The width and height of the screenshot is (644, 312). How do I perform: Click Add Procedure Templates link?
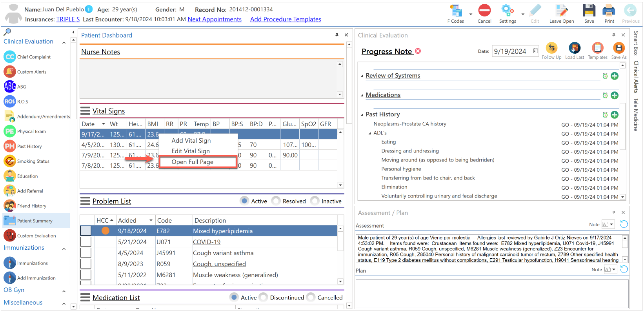(286, 19)
